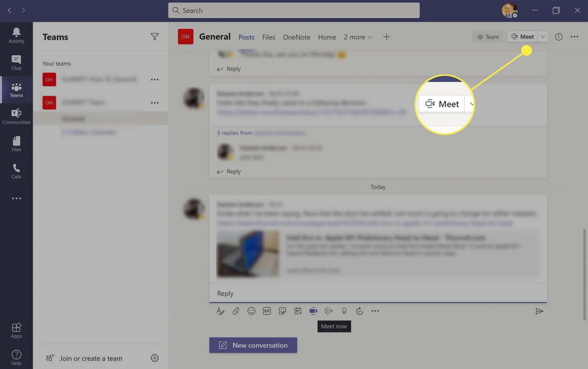Open the Activity bell icon

click(16, 36)
